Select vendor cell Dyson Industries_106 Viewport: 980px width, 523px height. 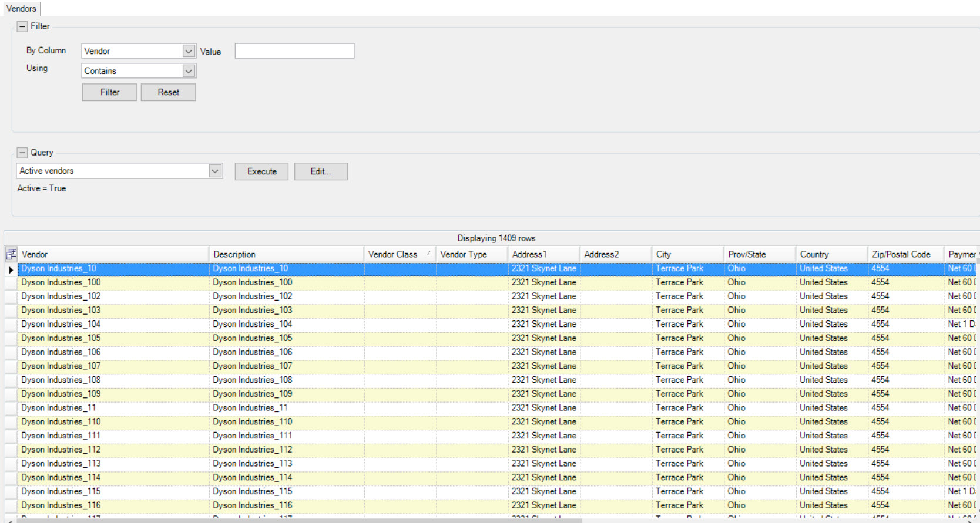(113, 352)
